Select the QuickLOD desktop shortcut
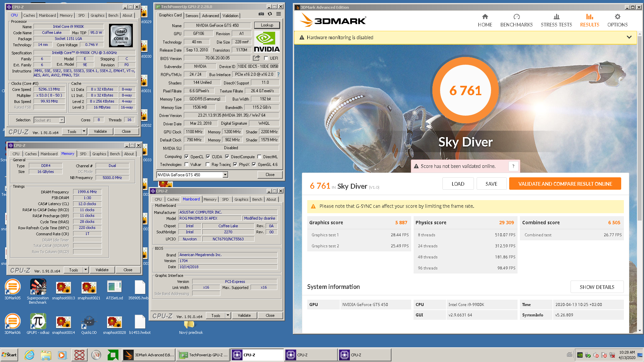The height and width of the screenshot is (362, 644). [x=89, y=324]
